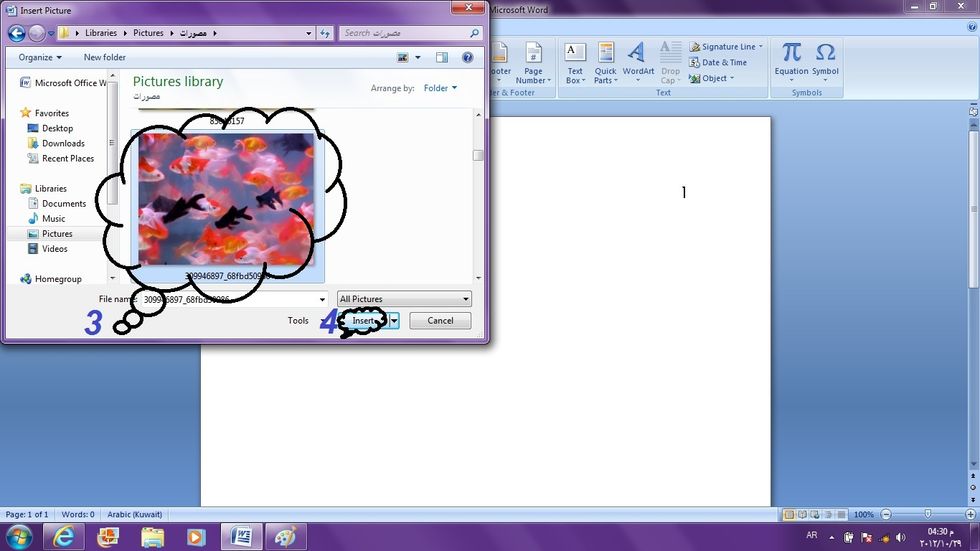Expand the Signature Line dropdown
The width and height of the screenshot is (980, 551).
point(761,47)
